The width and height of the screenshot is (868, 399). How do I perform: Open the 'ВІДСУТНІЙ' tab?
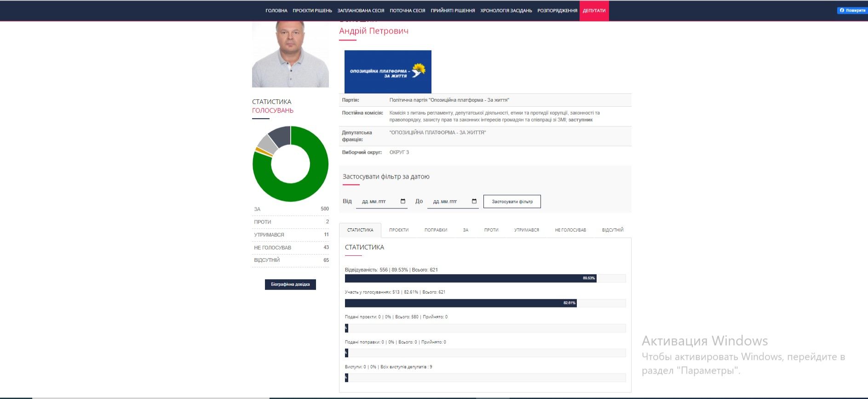613,230
